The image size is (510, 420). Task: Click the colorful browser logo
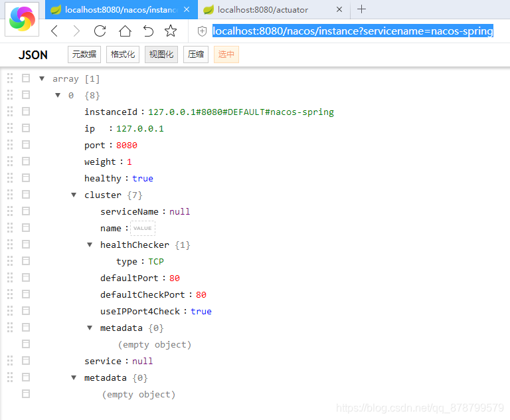pos(22,19)
